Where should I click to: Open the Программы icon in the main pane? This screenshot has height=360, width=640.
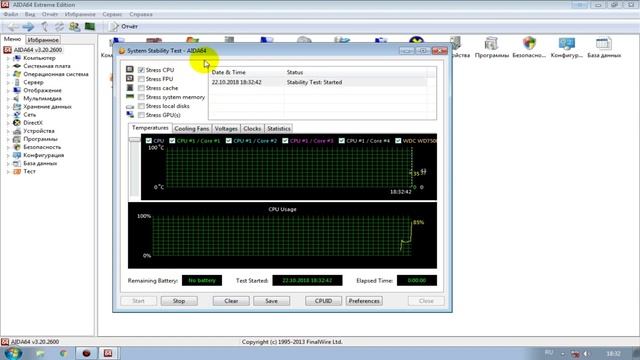click(x=491, y=48)
